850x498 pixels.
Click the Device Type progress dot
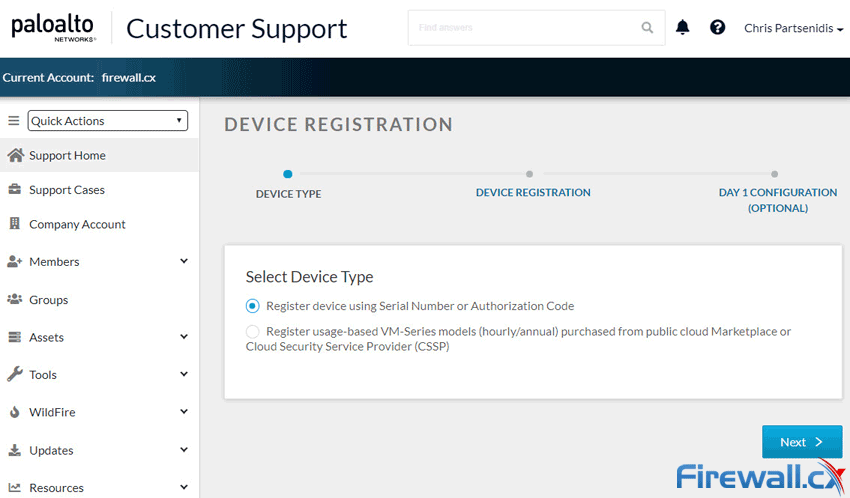point(288,174)
